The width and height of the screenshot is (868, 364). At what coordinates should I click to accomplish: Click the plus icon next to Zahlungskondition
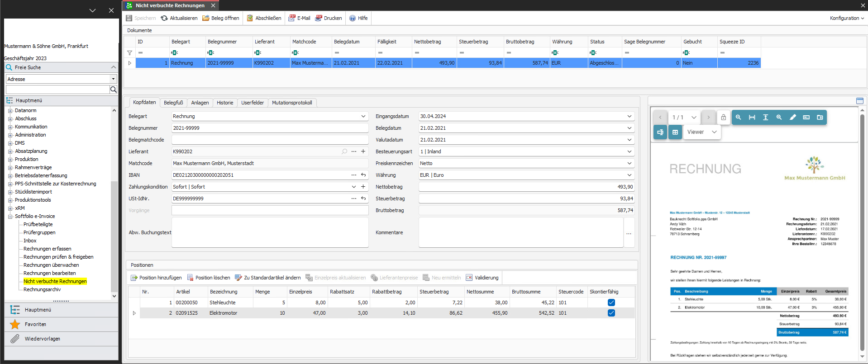[x=363, y=187]
